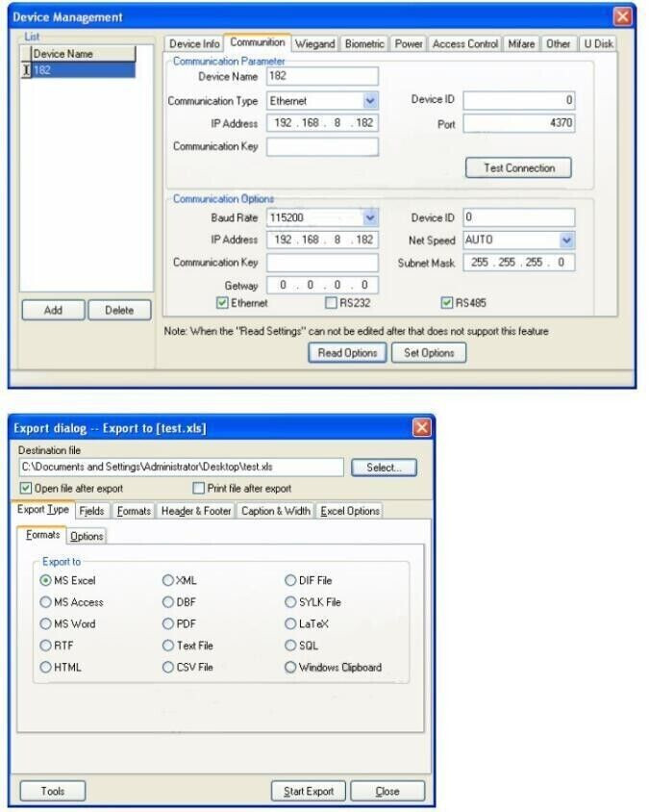
Task: Select the Power tab
Action: (x=409, y=44)
